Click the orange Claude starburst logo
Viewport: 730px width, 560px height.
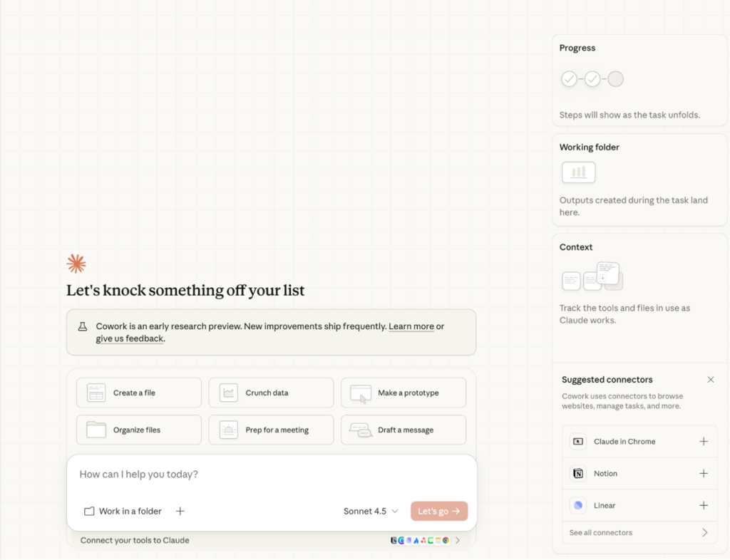tap(76, 264)
